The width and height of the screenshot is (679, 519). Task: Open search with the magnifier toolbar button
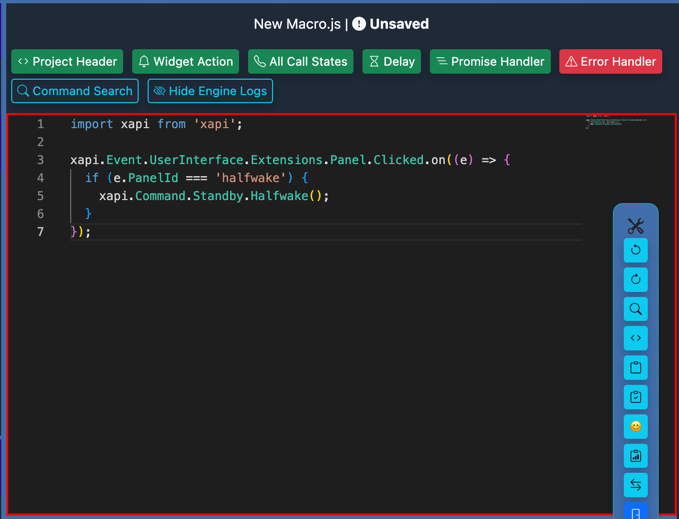pos(635,309)
